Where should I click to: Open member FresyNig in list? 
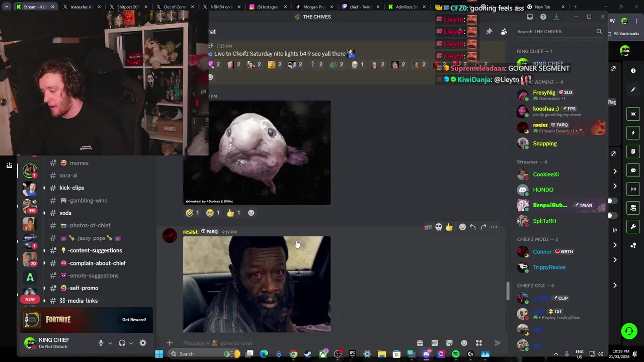[561, 95]
